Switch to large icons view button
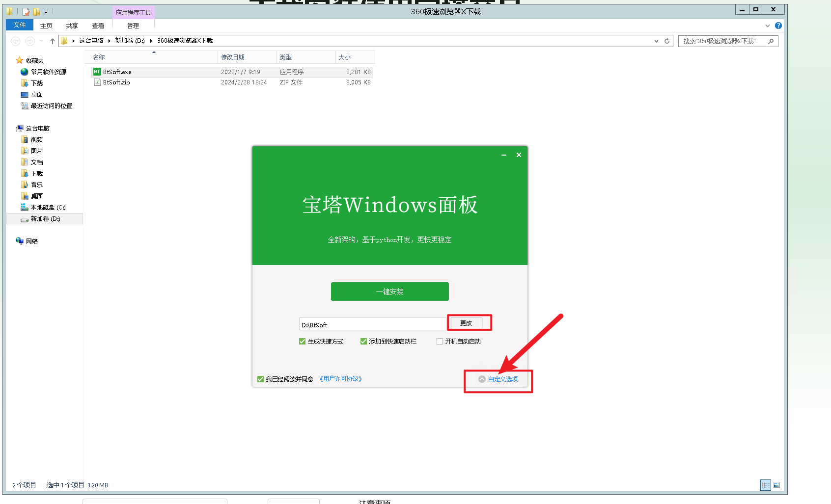The image size is (831, 504). click(x=776, y=485)
